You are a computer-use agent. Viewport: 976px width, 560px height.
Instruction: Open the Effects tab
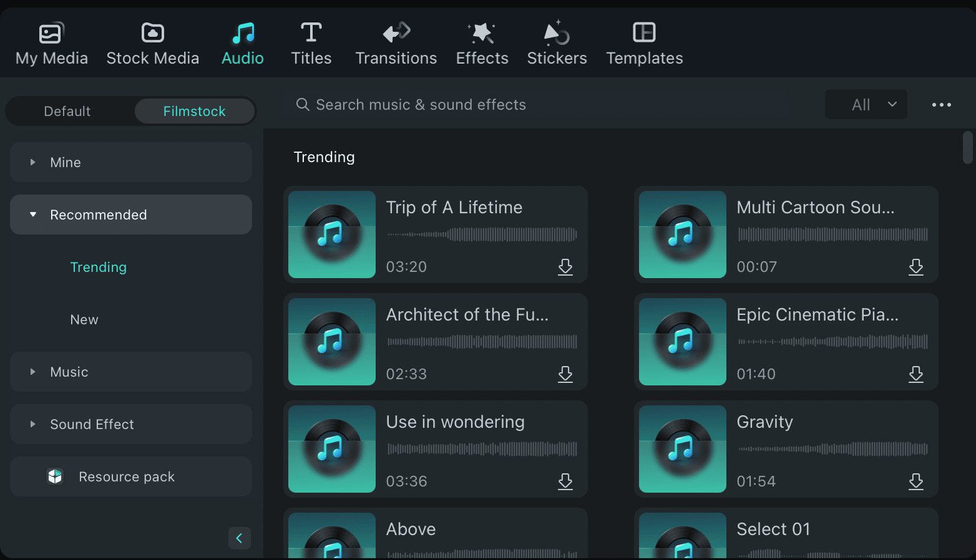pos(482,44)
